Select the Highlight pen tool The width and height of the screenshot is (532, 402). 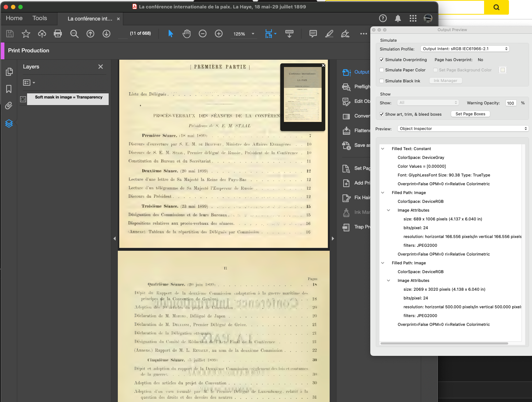tap(329, 34)
